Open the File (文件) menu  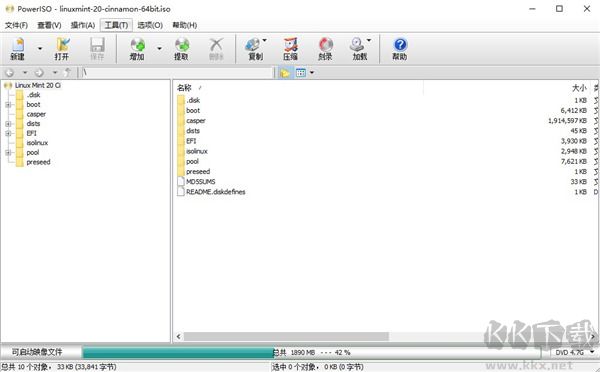pos(16,25)
